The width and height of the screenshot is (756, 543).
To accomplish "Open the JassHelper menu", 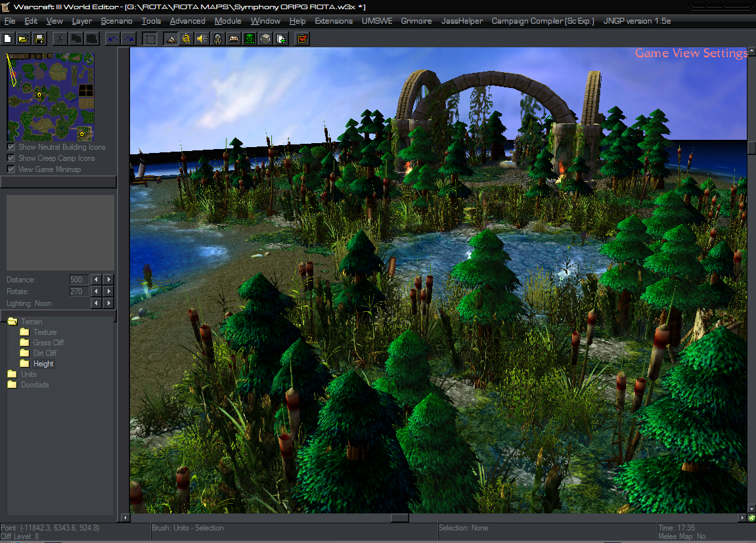I will tap(462, 21).
